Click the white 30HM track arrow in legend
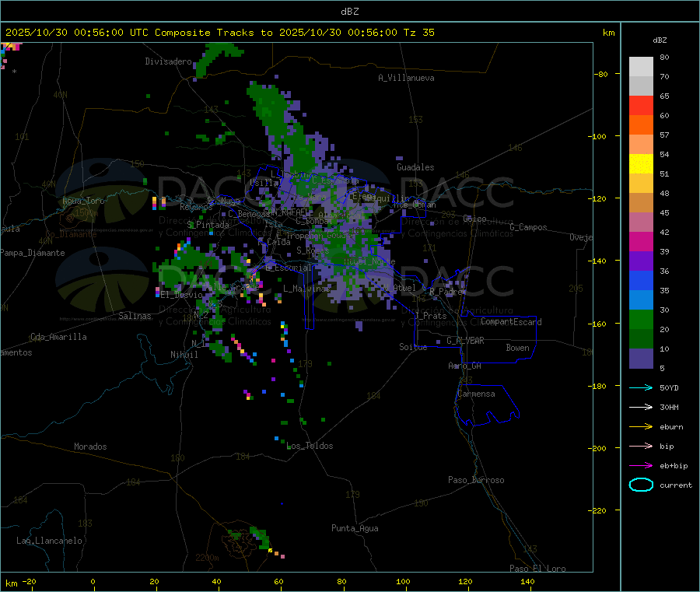The image size is (700, 592). [641, 407]
